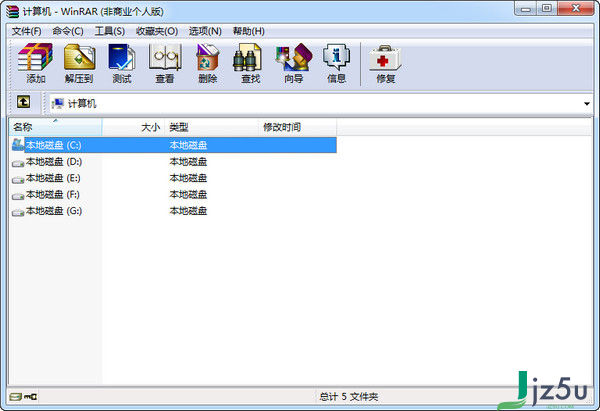
Task: Close the WinRAR window
Action: 576,8
